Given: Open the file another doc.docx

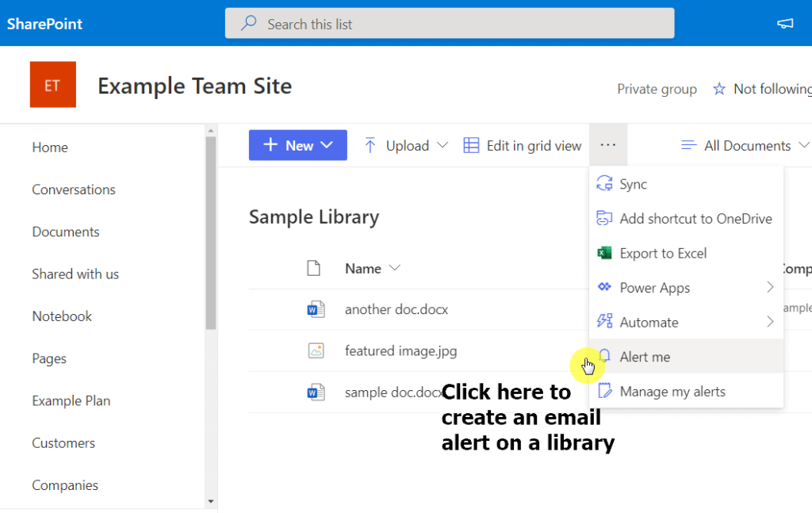Looking at the screenshot, I should pyautogui.click(x=396, y=309).
